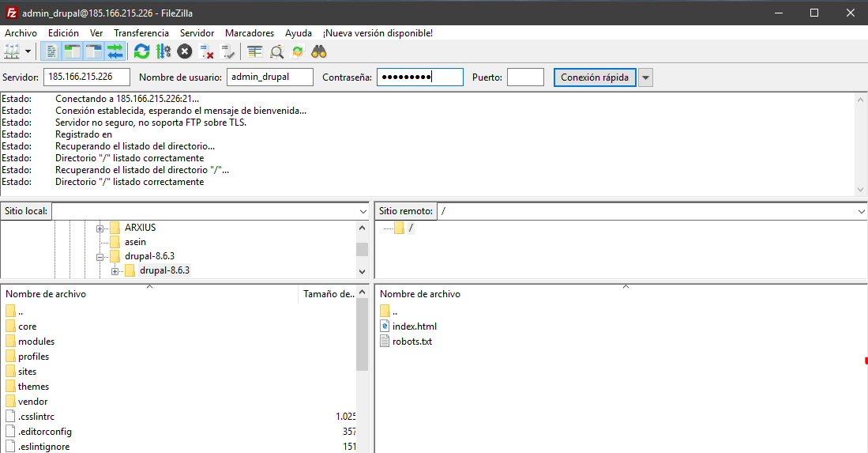Open the Sitio remoto path dropdown
This screenshot has width=868, height=453.
[x=862, y=212]
